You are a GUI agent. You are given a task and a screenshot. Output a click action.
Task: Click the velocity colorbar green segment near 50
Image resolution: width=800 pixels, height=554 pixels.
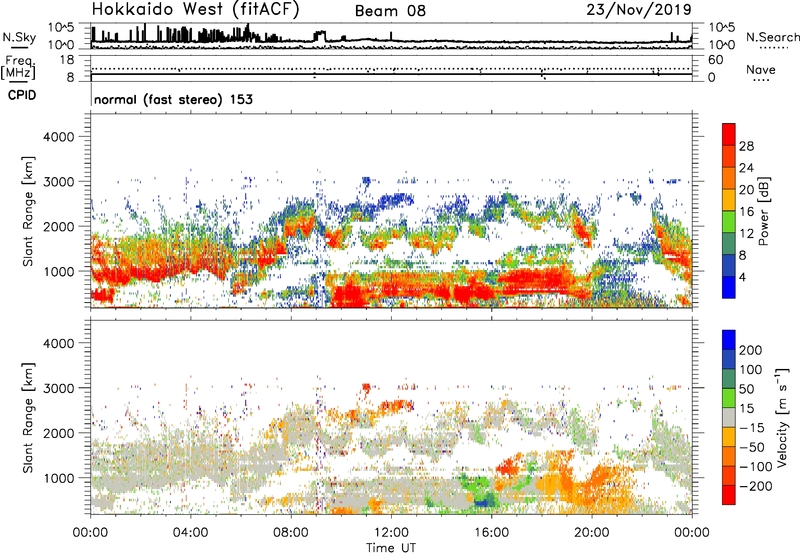click(729, 398)
